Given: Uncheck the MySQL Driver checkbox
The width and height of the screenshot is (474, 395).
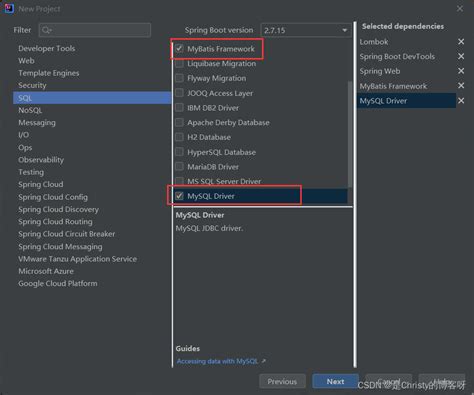Looking at the screenshot, I should click(179, 196).
